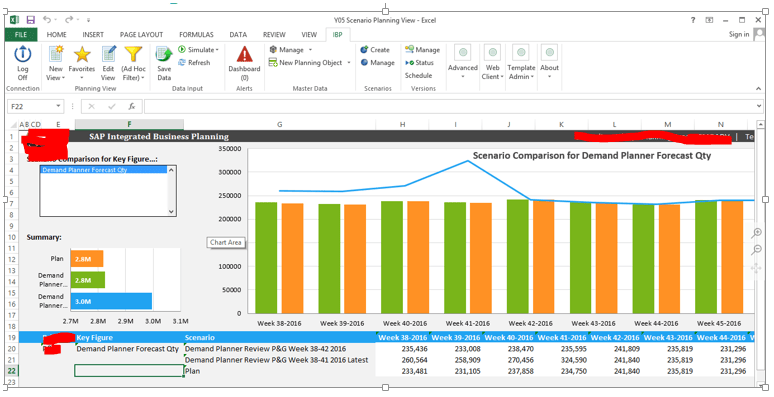Click the zoom-out magnifier beside the chart

[x=756, y=250]
